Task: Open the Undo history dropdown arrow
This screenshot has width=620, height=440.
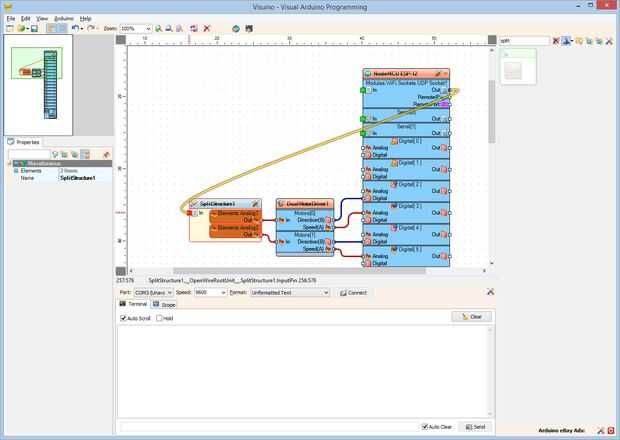Action: click(81, 28)
